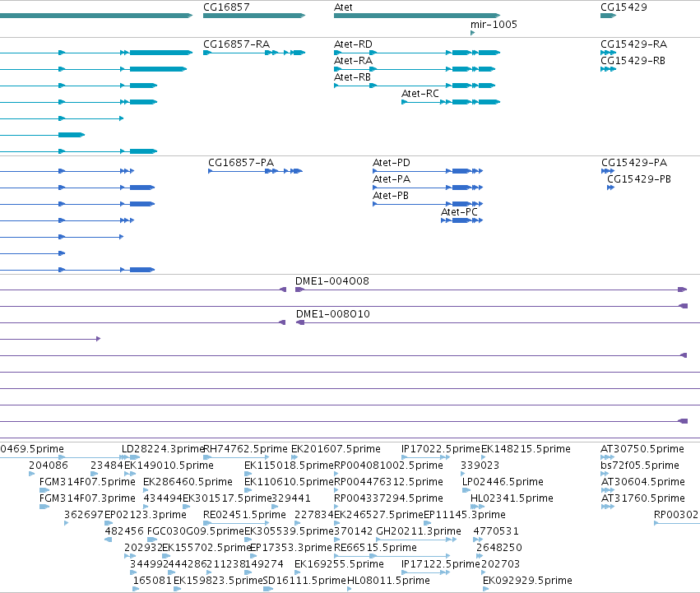
Task: Click the CG16857 gene label
Action: (226, 7)
